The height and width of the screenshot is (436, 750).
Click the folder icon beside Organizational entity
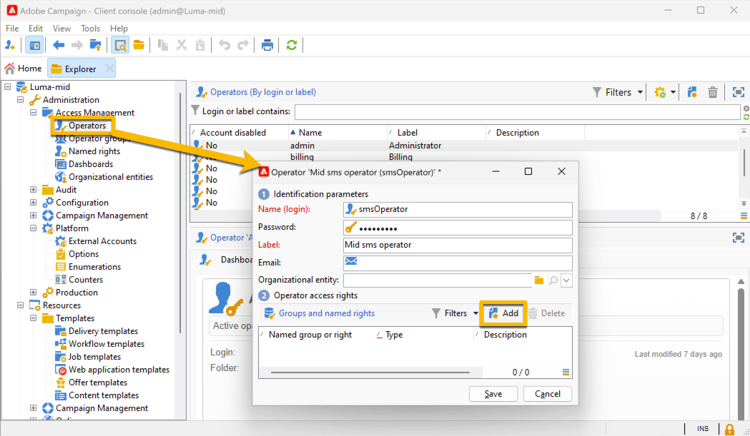tap(539, 280)
